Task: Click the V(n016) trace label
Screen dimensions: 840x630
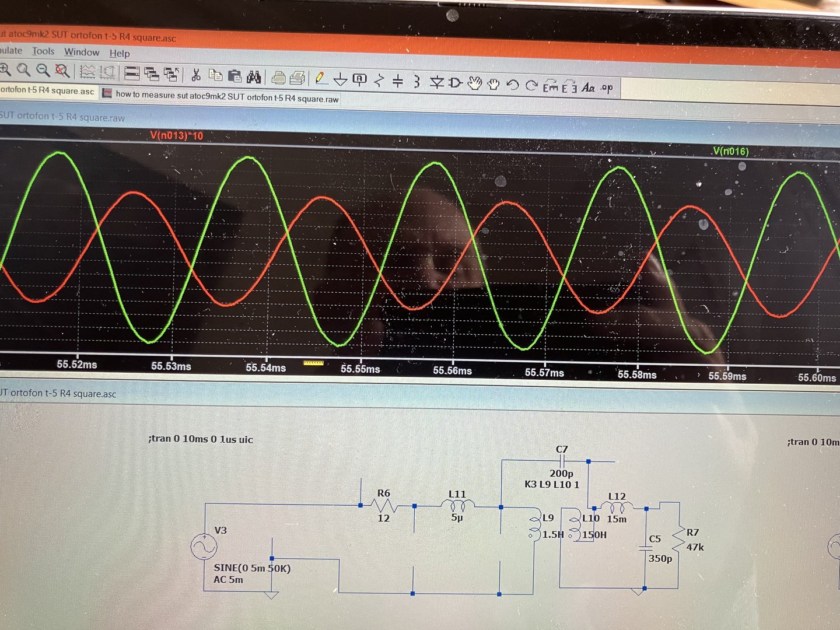Action: [730, 151]
